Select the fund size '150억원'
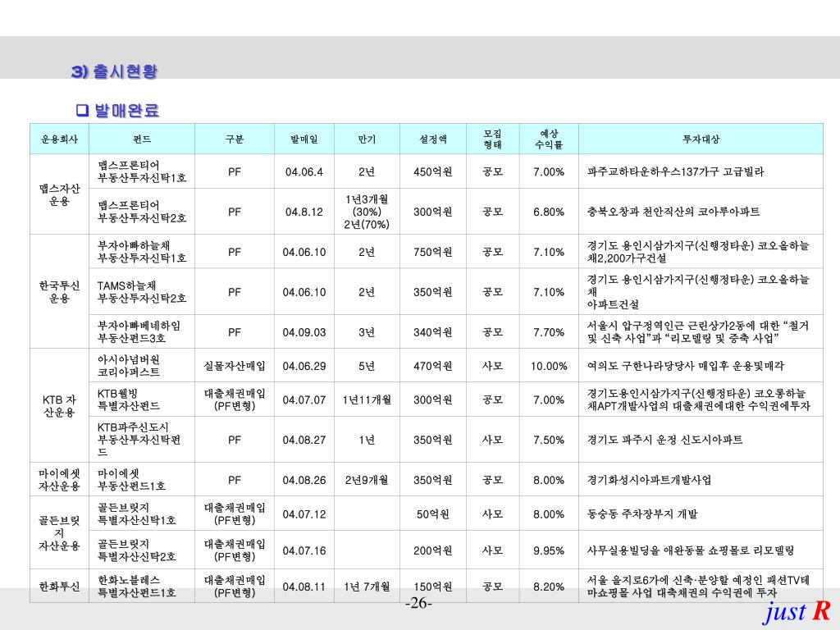 tap(433, 587)
